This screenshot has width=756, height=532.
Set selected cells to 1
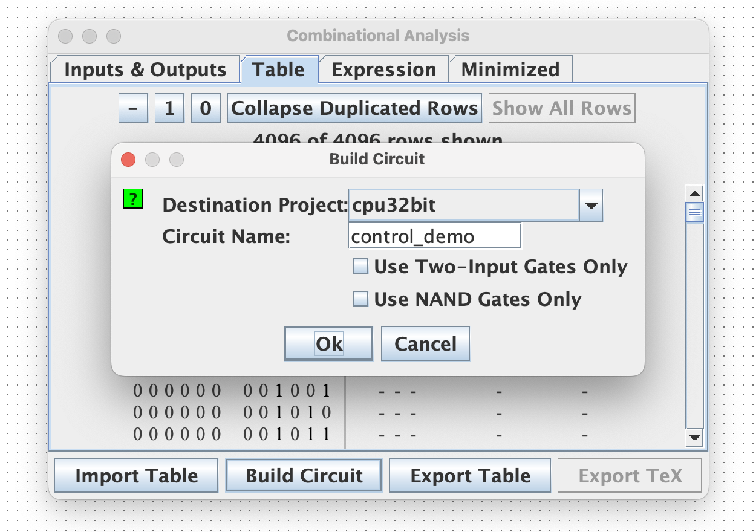point(169,108)
